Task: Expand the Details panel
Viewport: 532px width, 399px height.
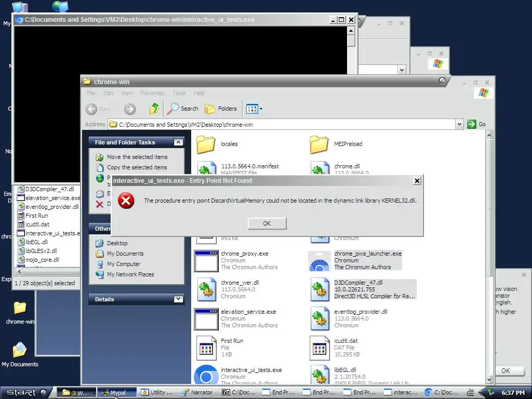Action: point(178,299)
